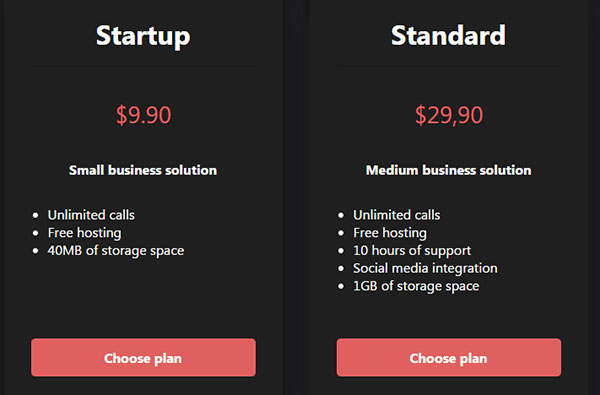This screenshot has height=395, width=600.
Task: Click 'Free hosting' in Startup list
Action: point(85,233)
